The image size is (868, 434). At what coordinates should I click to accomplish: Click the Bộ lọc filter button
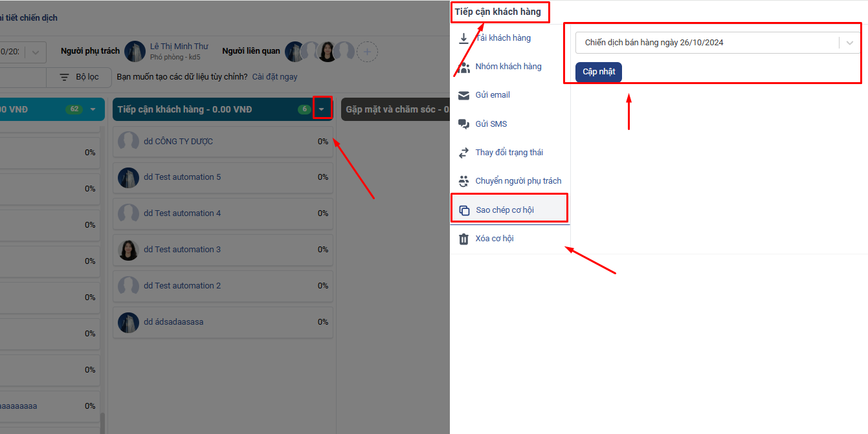79,77
